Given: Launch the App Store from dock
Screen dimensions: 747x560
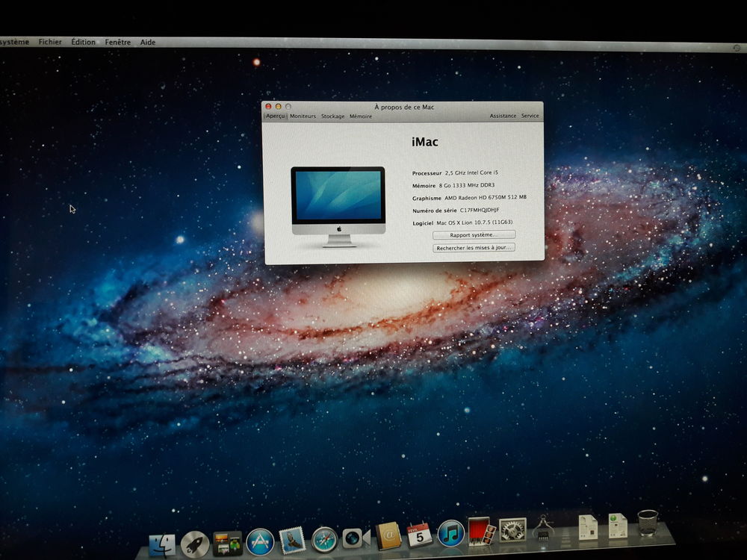Looking at the screenshot, I should coord(260,542).
